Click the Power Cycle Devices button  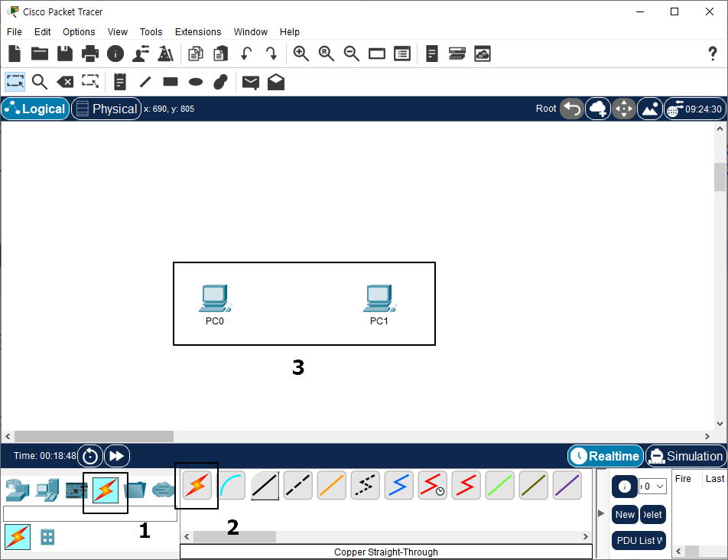[90, 456]
